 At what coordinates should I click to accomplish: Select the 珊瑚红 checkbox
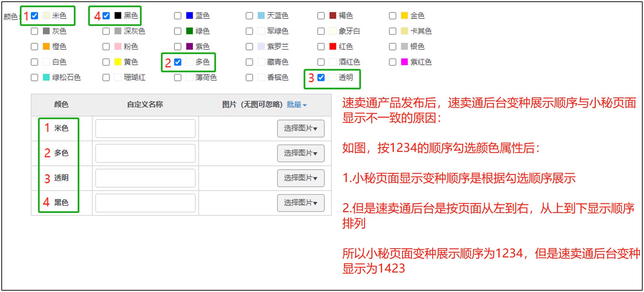(x=106, y=77)
